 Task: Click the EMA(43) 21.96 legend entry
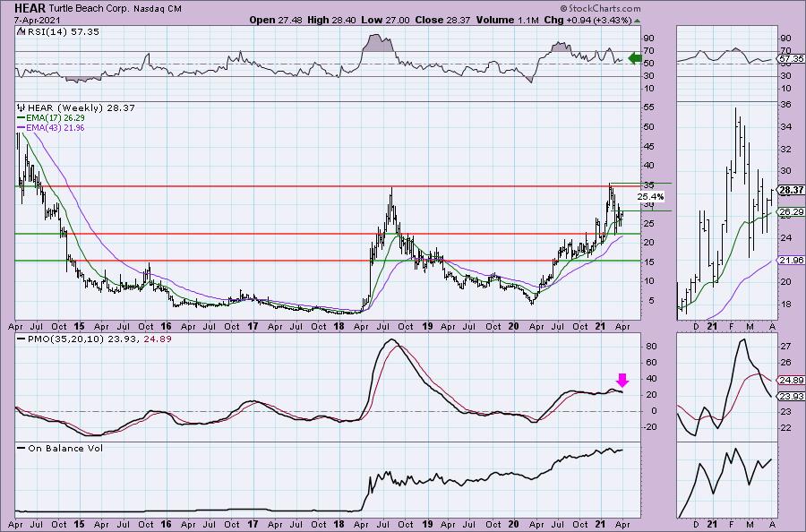tap(55, 127)
